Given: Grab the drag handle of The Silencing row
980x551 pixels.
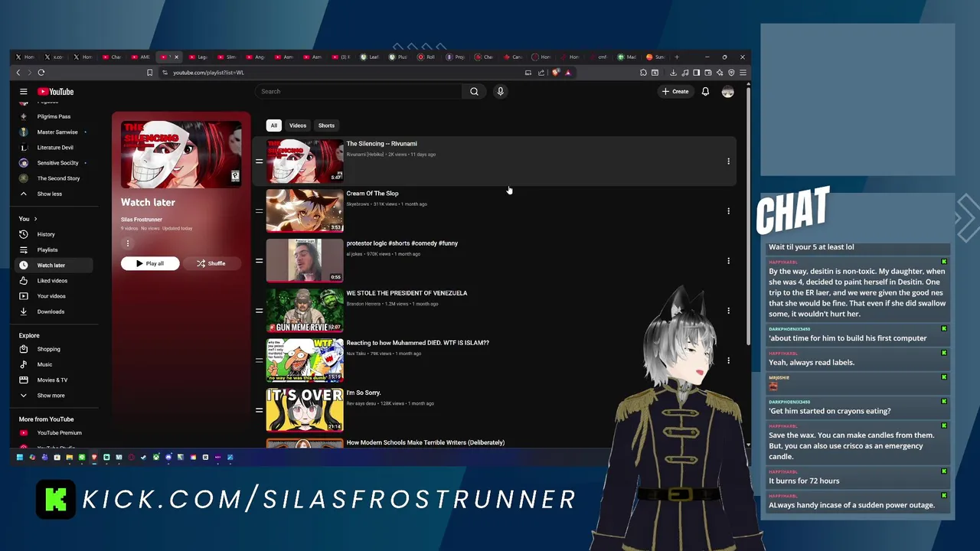Looking at the screenshot, I should pyautogui.click(x=259, y=161).
